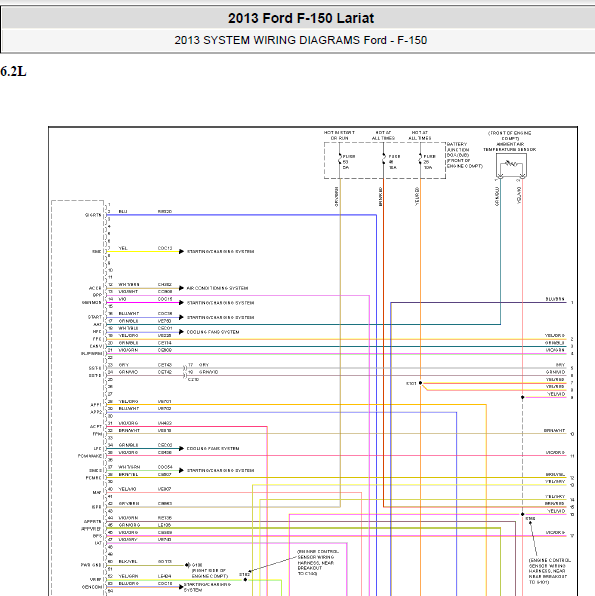This screenshot has width=595, height=596.
Task: Click the 'BRN/WHT' label by terminal 10 at the right edge
Action: click(554, 431)
